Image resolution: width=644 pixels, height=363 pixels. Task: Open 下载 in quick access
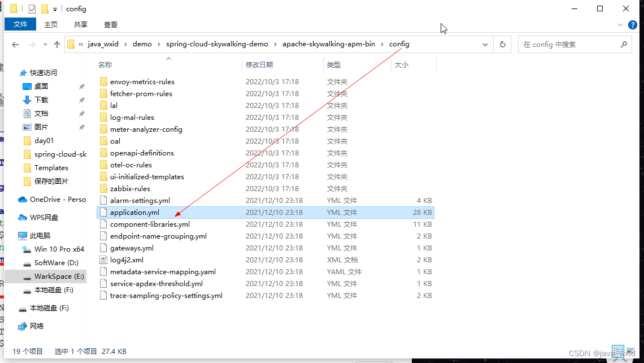[x=41, y=100]
